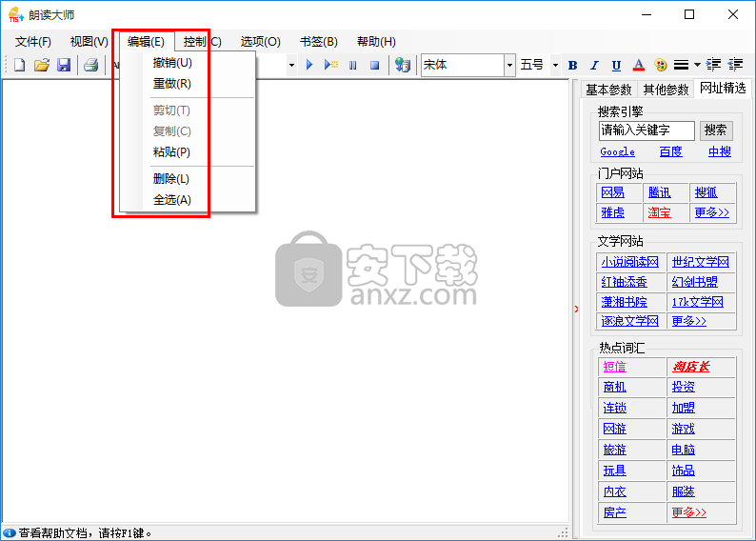Click the globe web browser icon
The image size is (756, 541).
[x=402, y=65]
